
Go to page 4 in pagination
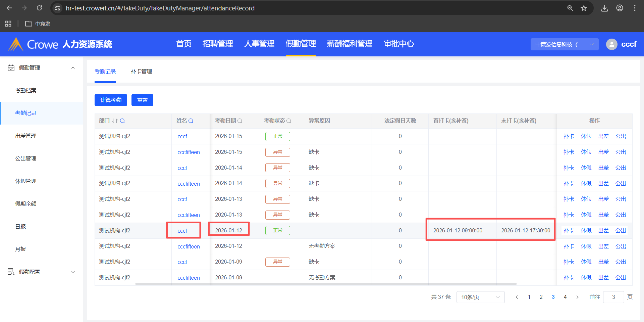point(565,297)
